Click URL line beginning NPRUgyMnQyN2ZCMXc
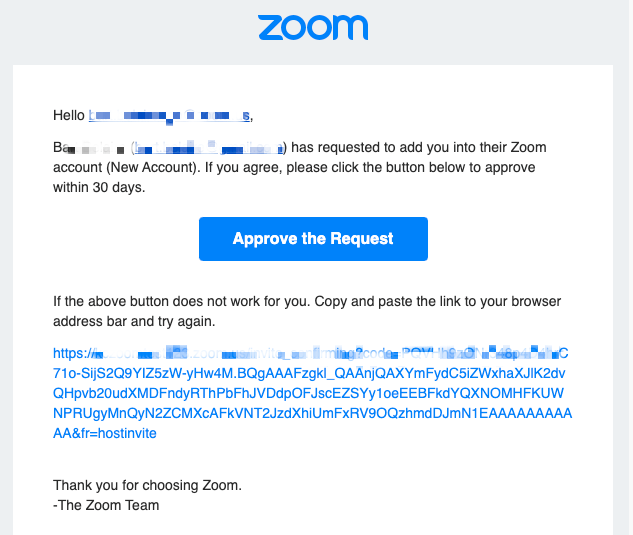The width and height of the screenshot is (633, 535). point(312,413)
